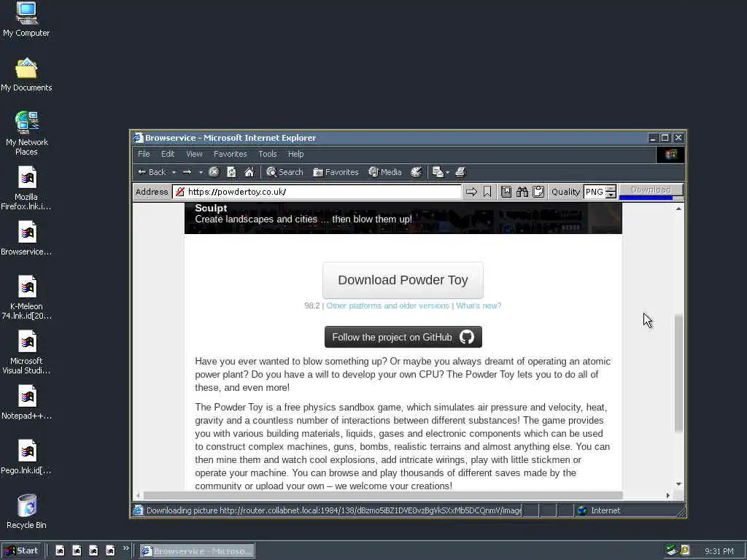This screenshot has width=747, height=560.
Task: Click the Browservice taskbar button
Action: (197, 551)
